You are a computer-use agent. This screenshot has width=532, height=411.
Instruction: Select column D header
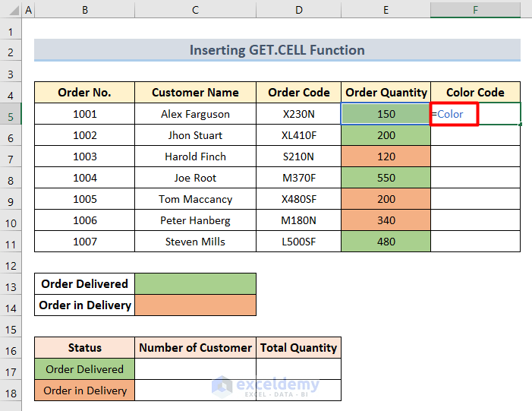pyautogui.click(x=298, y=10)
